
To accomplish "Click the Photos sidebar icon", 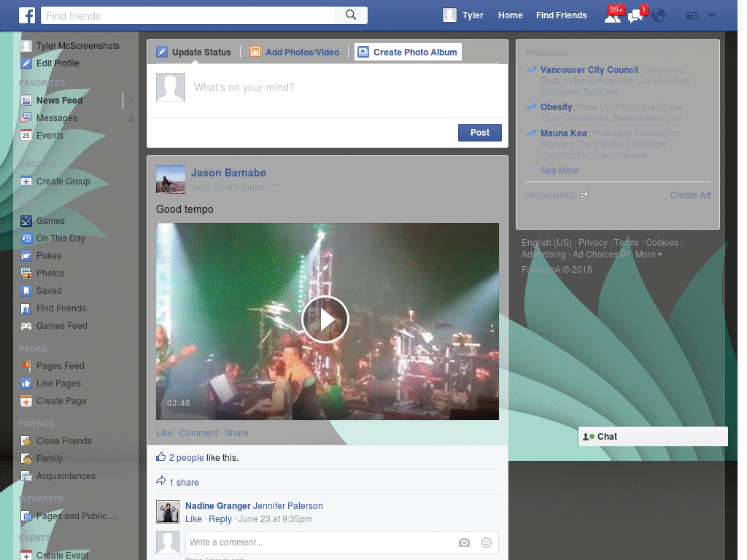I will click(x=26, y=273).
